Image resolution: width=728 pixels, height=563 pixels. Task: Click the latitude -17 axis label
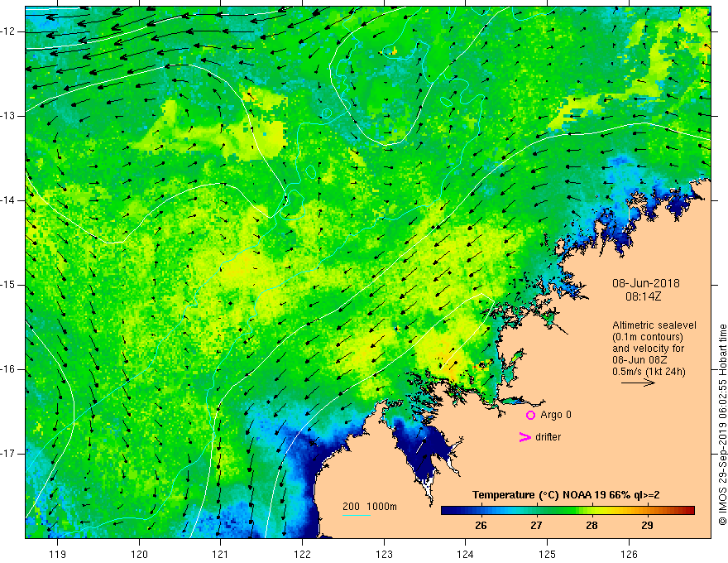[x=9, y=454]
